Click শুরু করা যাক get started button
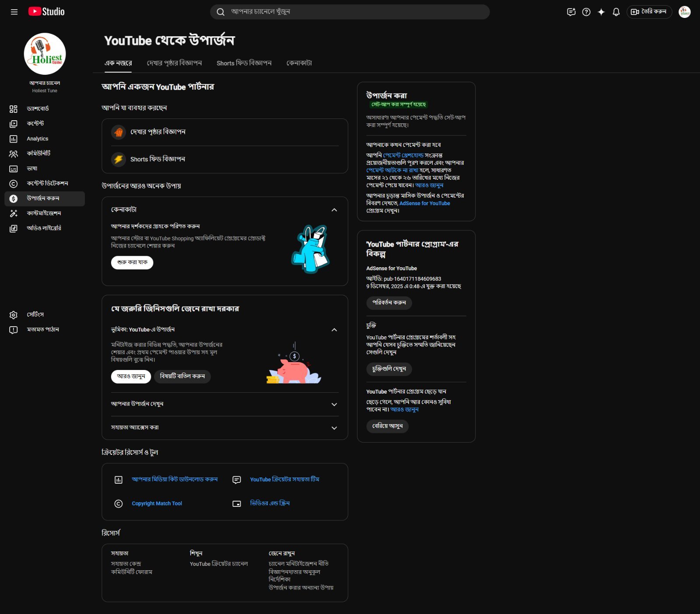Screen dimensions: 700x614 [x=132, y=262]
